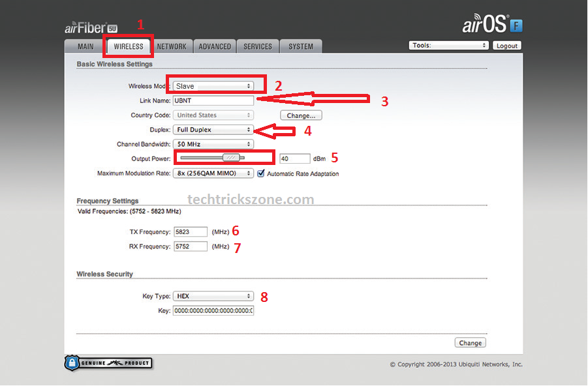Open the SYSTEM tab
This screenshot has height=388, width=588.
click(x=301, y=46)
